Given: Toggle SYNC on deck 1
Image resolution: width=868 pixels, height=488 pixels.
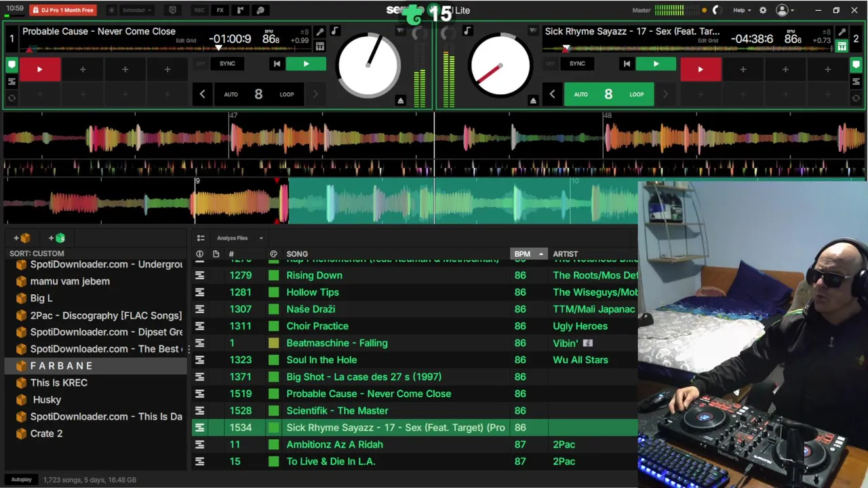Looking at the screenshot, I should tap(227, 64).
